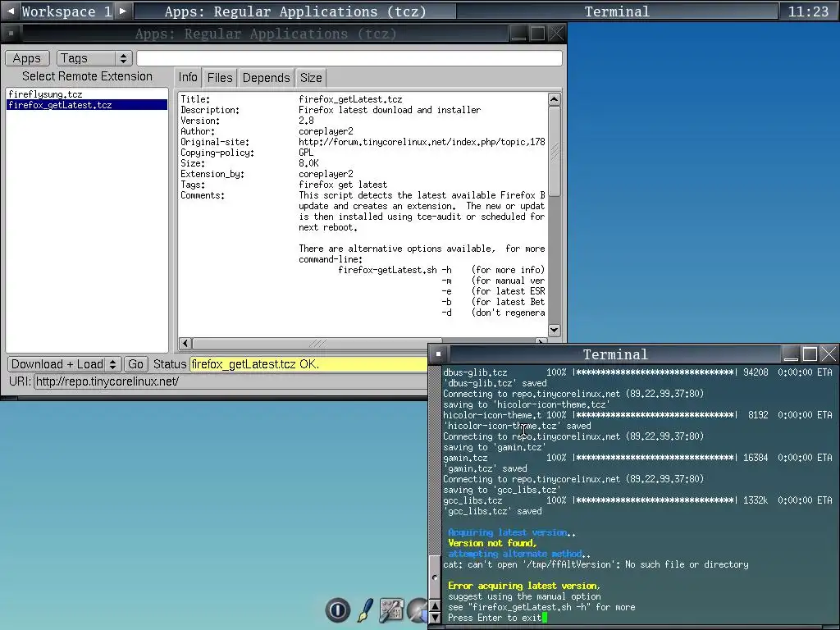Click the 11:23 clock
This screenshot has width=840, height=630.
(x=808, y=11)
